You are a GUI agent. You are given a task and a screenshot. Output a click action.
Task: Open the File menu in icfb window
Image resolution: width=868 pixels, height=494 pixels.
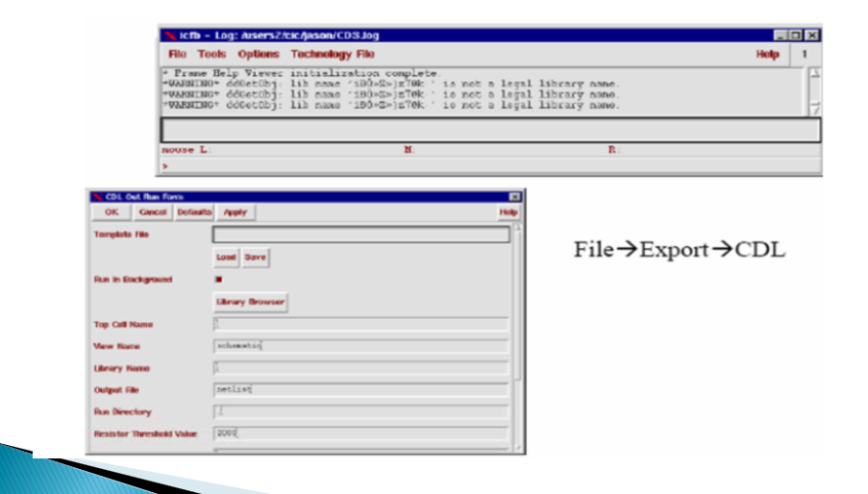pyautogui.click(x=177, y=54)
